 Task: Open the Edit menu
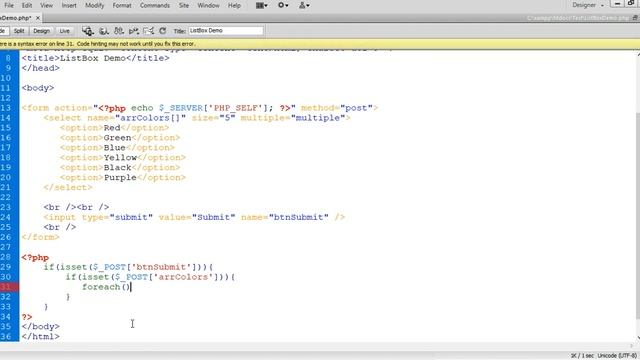click(27, 5)
